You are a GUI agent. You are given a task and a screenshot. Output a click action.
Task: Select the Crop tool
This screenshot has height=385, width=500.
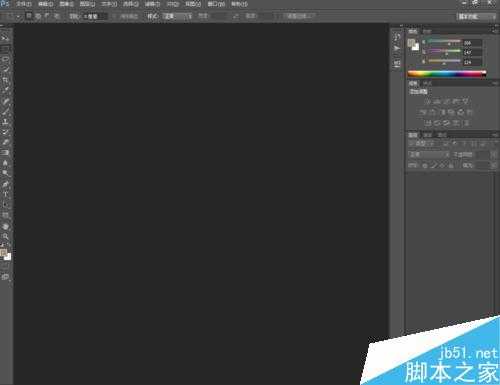pyautogui.click(x=5, y=80)
